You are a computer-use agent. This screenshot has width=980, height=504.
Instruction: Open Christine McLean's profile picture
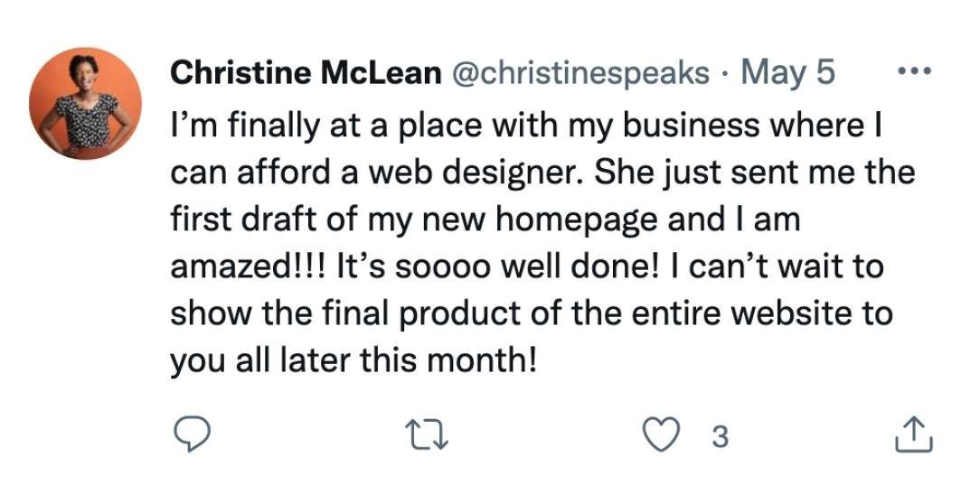click(86, 104)
